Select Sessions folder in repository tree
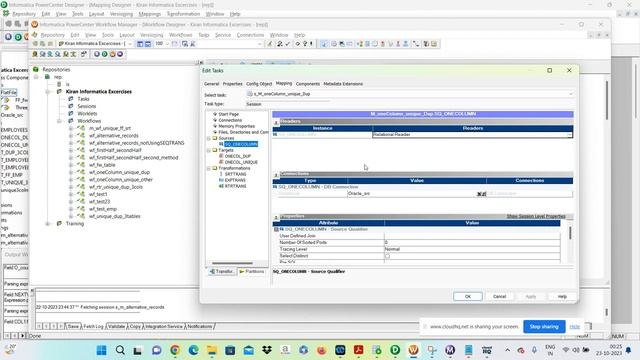640x360 pixels. [87, 107]
